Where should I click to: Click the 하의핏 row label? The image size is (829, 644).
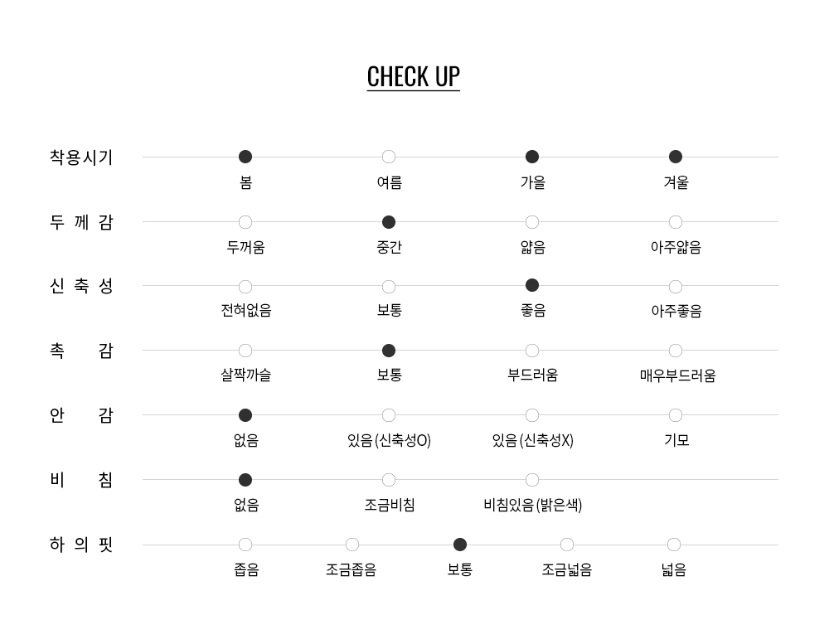(x=81, y=545)
